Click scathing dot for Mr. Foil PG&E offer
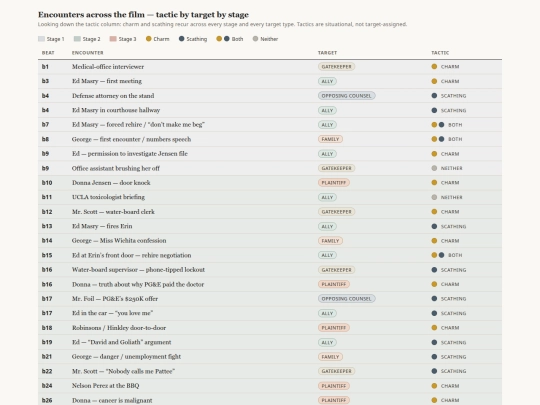The height and width of the screenshot is (405, 540). (434, 299)
